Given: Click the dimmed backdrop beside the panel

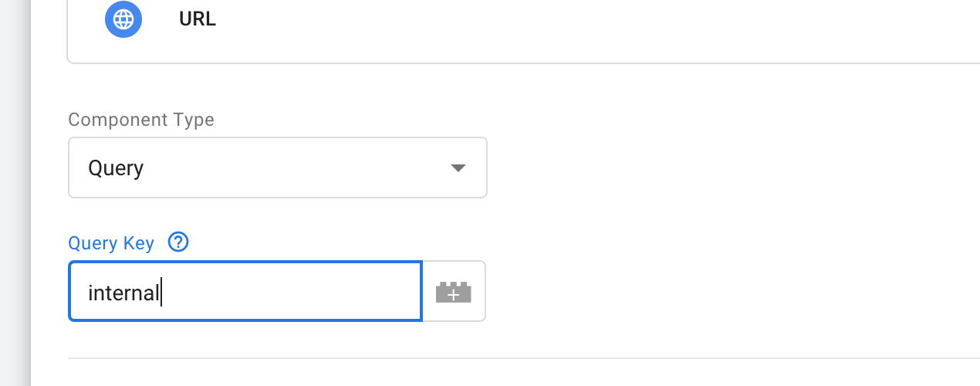Looking at the screenshot, I should (15, 193).
